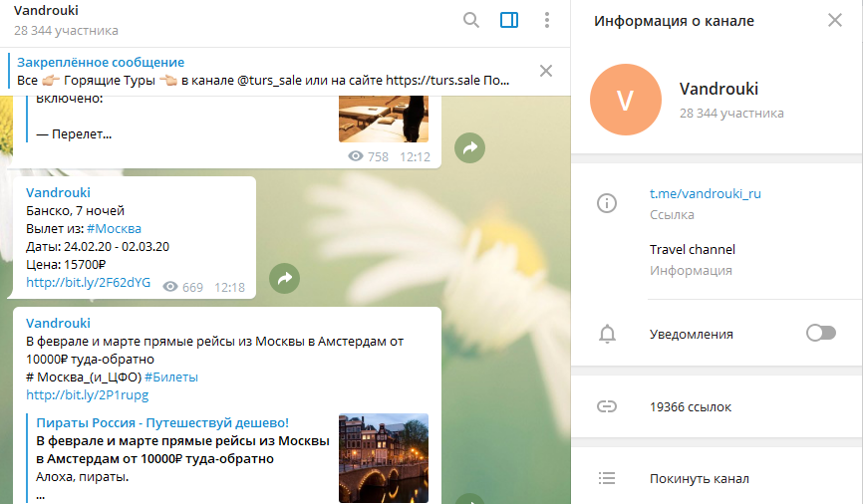Open the http://bit.ly/2F62dYG link
This screenshot has height=504, width=863.
88,282
